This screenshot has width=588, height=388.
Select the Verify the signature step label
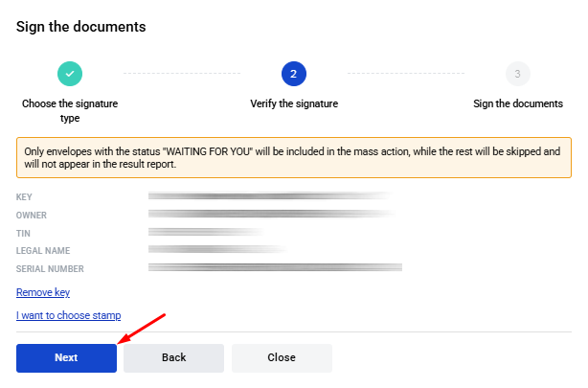(x=294, y=103)
